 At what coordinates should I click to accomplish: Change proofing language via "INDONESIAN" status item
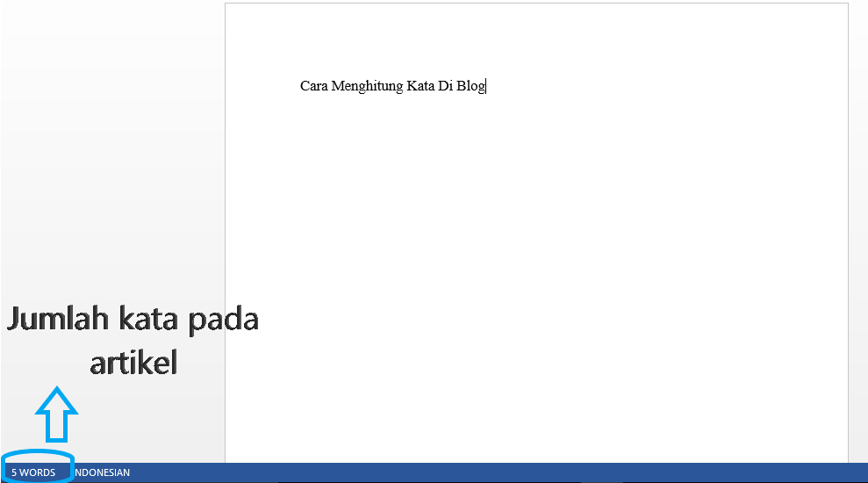tap(102, 472)
